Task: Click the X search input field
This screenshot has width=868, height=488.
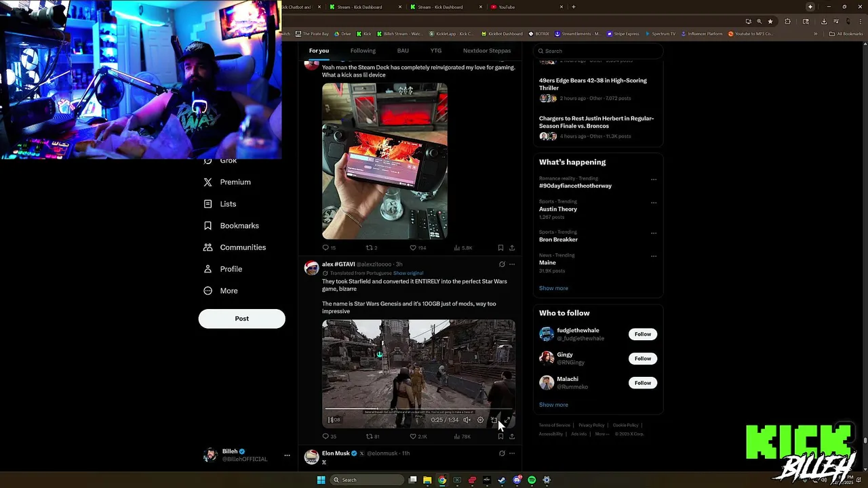Action: (597, 51)
